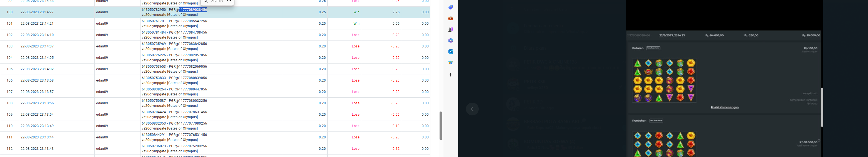Click row number 103
Screen dimensions: 868x157
click(x=9, y=47)
